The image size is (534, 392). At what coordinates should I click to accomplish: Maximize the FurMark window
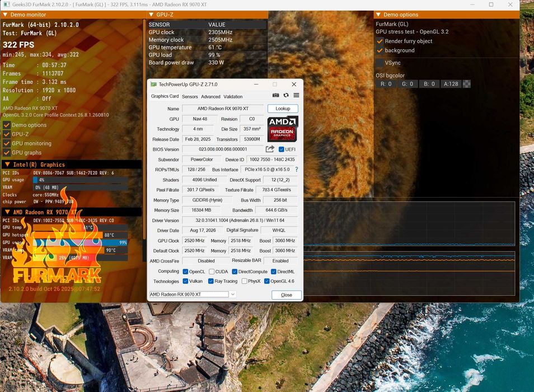(x=491, y=4)
